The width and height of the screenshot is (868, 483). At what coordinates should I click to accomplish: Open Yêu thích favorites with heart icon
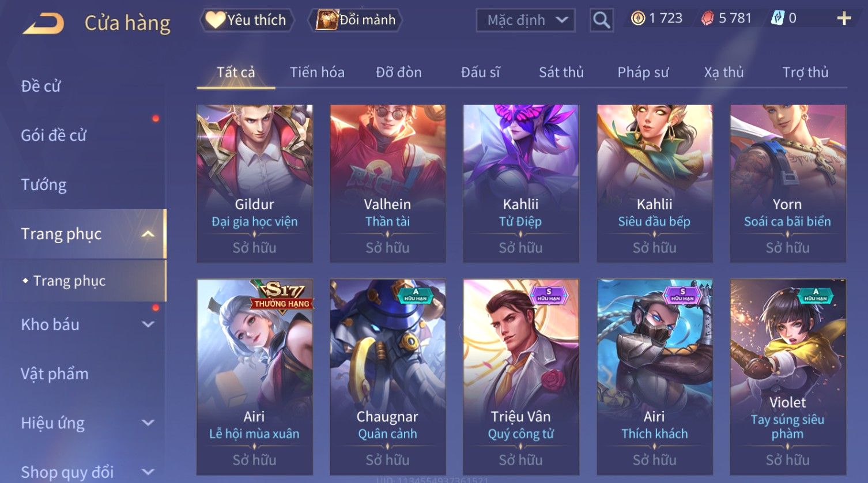pyautogui.click(x=247, y=20)
